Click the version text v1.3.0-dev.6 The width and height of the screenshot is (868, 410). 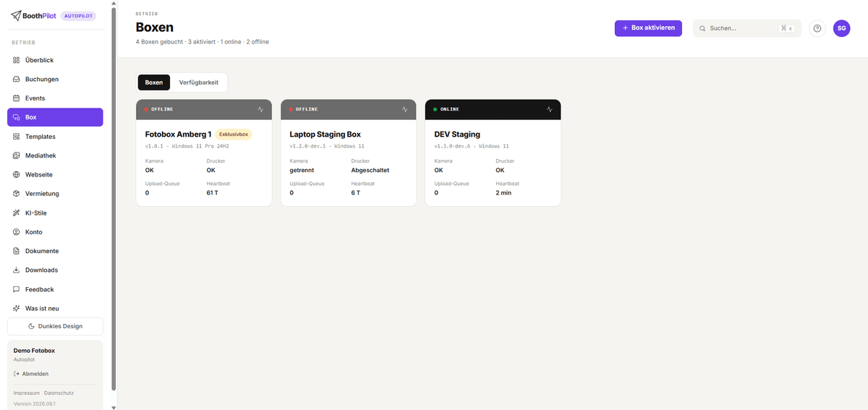pyautogui.click(x=452, y=146)
